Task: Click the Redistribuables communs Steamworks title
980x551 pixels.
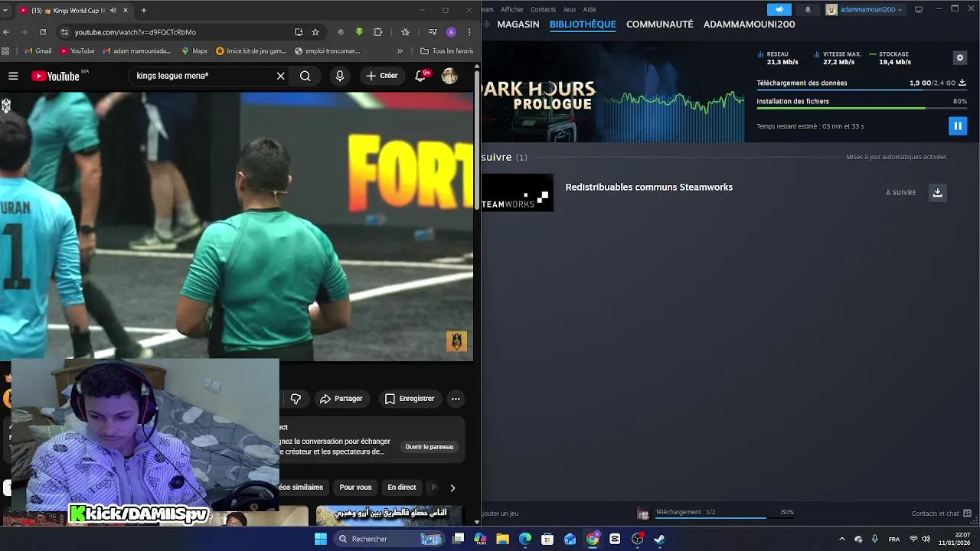Action: [648, 187]
